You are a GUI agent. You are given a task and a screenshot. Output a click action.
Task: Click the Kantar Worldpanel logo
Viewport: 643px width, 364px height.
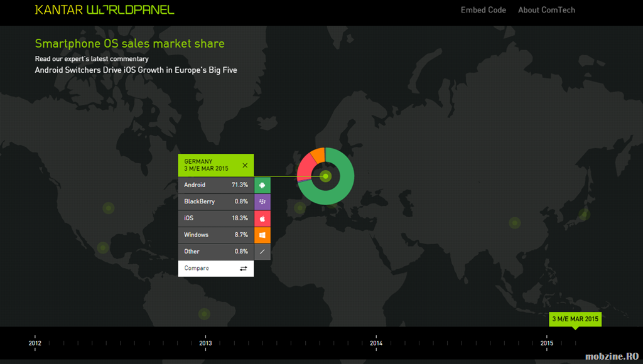(104, 10)
